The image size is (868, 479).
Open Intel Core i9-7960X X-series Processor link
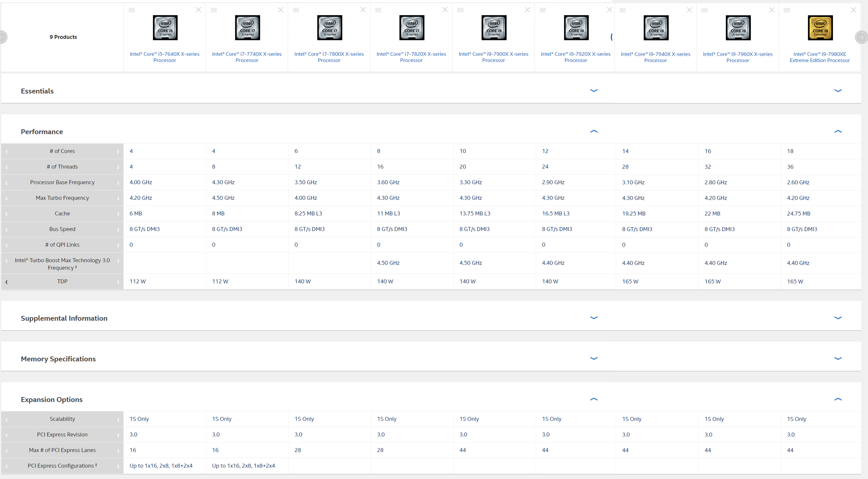pyautogui.click(x=738, y=57)
